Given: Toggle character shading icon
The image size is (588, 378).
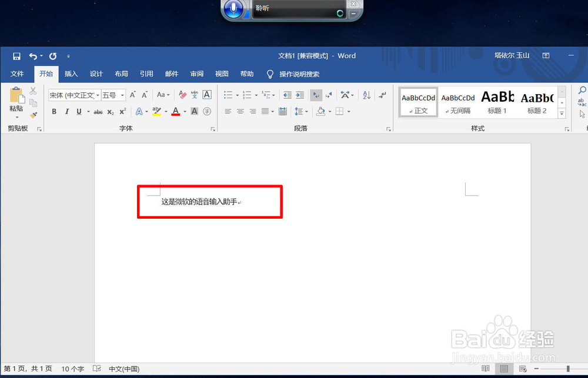Looking at the screenshot, I should coord(194,111).
